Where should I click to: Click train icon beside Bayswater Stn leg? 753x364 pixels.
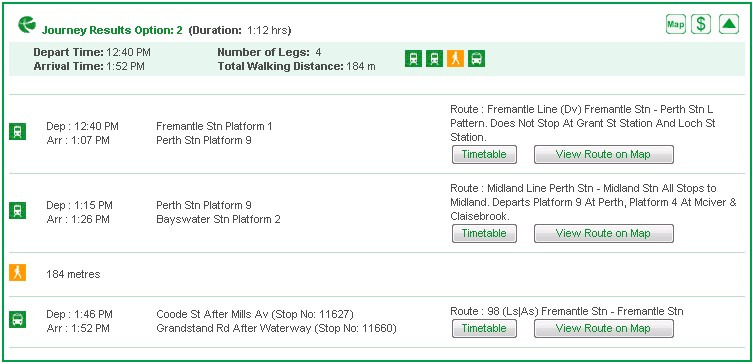coord(18,210)
